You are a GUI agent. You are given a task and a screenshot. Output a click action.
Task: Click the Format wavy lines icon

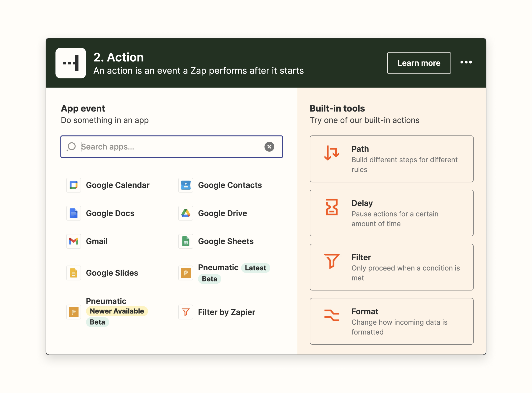[332, 315]
